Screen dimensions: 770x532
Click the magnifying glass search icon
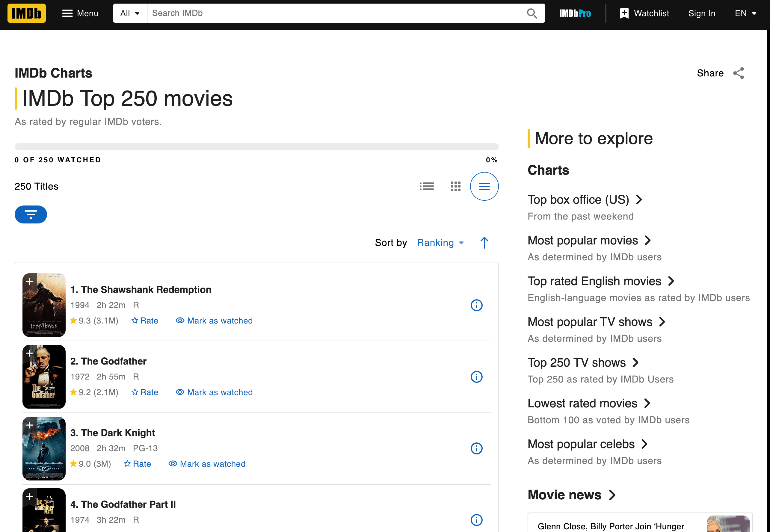[x=532, y=13]
